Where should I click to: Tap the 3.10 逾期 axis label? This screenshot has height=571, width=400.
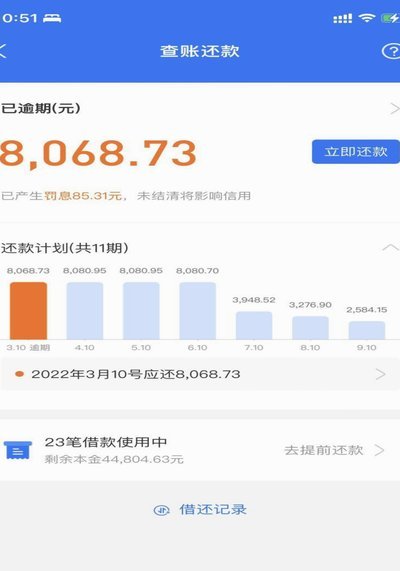[x=28, y=347]
